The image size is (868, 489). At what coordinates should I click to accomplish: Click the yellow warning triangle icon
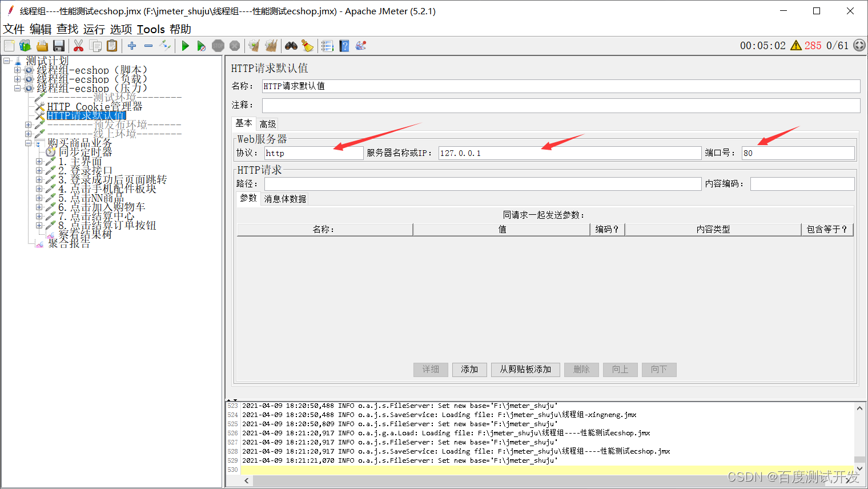(x=796, y=46)
